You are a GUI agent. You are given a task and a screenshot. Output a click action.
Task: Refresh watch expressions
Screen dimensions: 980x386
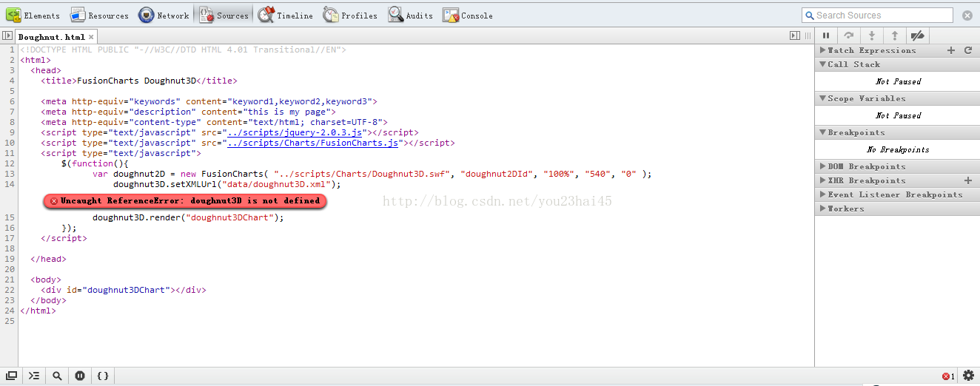968,50
